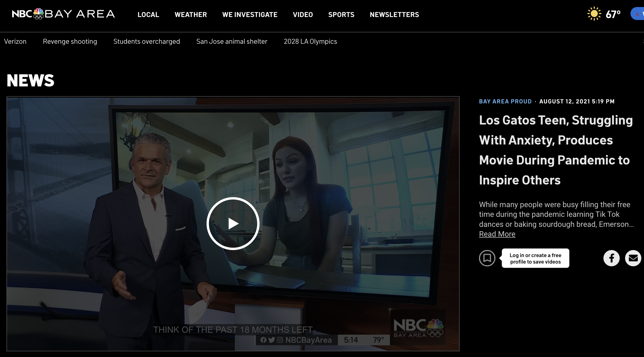644x357 pixels.
Task: Navigate to SPORTS section
Action: point(341,15)
